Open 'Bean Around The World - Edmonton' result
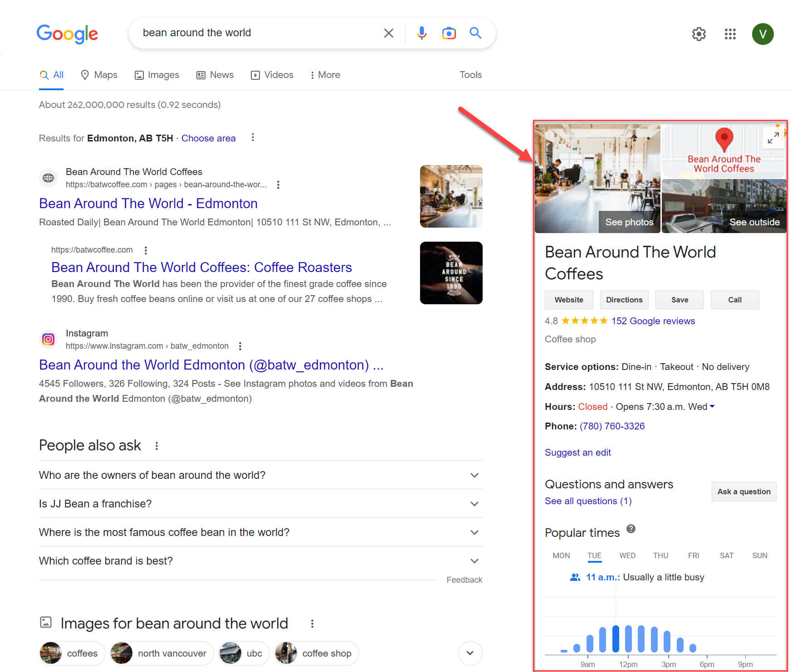792x672 pixels. point(148,203)
